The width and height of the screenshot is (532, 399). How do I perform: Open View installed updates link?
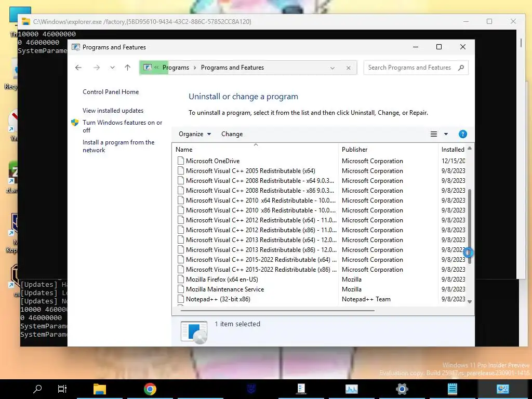coord(113,111)
